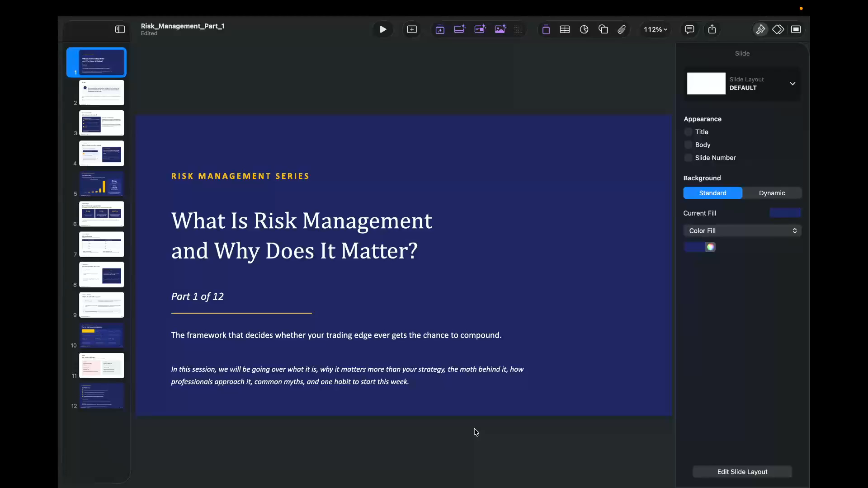Switch background to Dynamic tab

772,193
